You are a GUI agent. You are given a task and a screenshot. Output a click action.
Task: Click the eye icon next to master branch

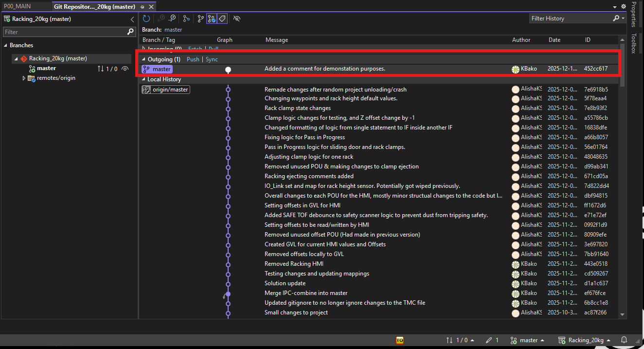point(125,69)
